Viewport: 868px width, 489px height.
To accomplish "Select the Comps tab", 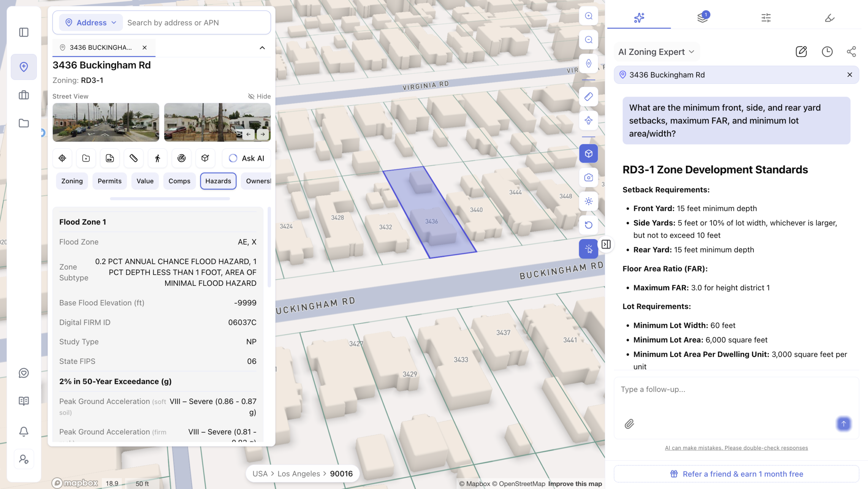I will (x=179, y=181).
